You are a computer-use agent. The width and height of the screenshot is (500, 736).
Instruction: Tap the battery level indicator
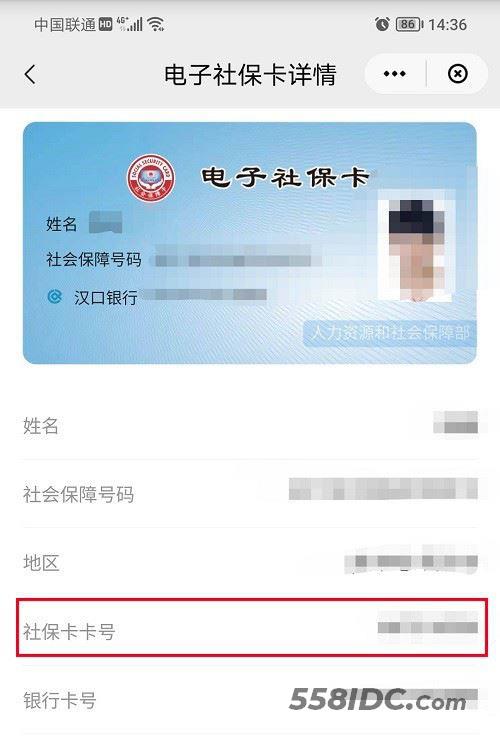tap(409, 24)
